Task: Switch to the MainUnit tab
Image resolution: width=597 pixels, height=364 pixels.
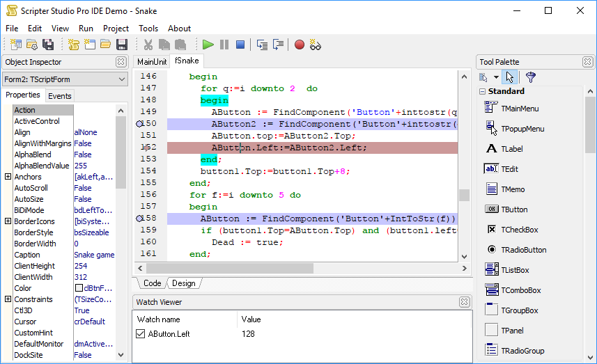Action: (151, 62)
